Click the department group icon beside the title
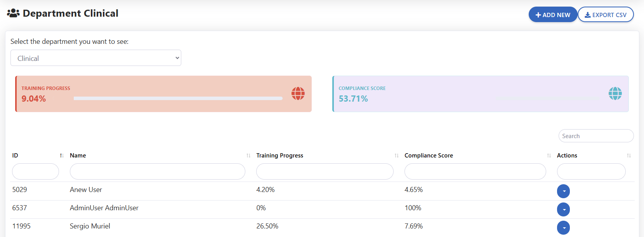 coord(13,13)
